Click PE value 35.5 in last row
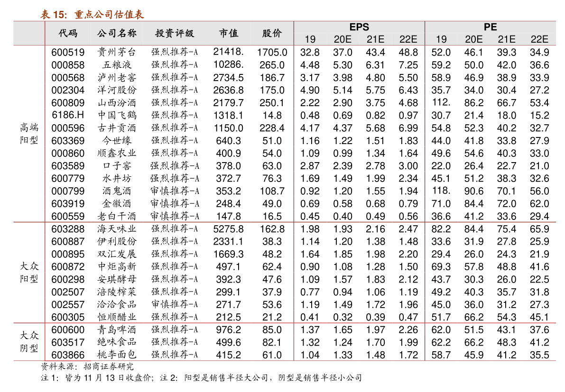Screen dimensions: 565x392 point(539,355)
